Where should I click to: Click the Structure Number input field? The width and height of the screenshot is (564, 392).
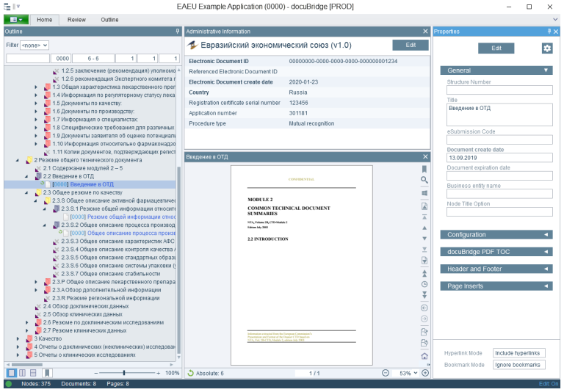pyautogui.click(x=499, y=90)
